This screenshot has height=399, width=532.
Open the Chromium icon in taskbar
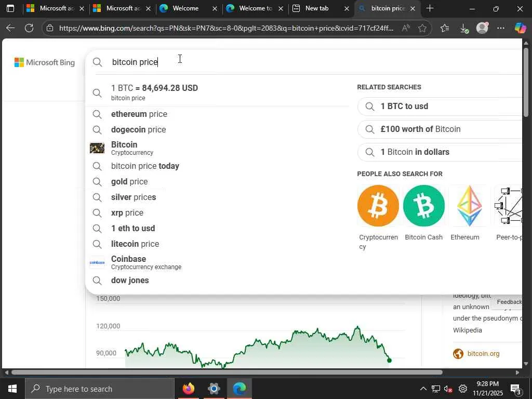tap(214, 389)
